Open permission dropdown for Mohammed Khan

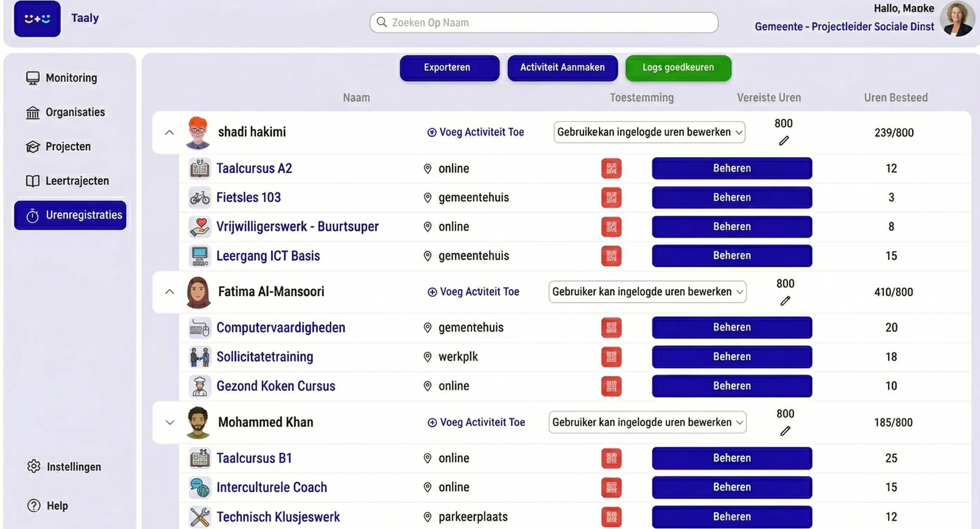coord(647,422)
